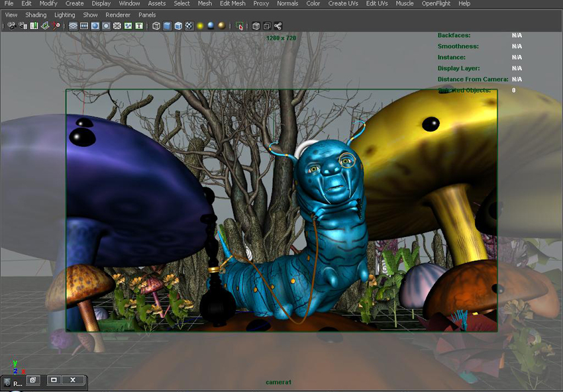
Task: Click the X-Ray Active Components icon
Action: 267,26
